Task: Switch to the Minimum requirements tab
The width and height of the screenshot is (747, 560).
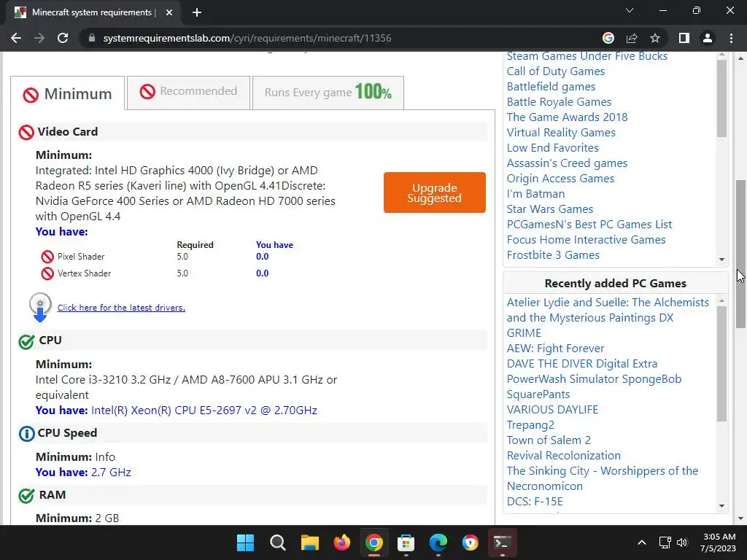Action: click(x=68, y=93)
